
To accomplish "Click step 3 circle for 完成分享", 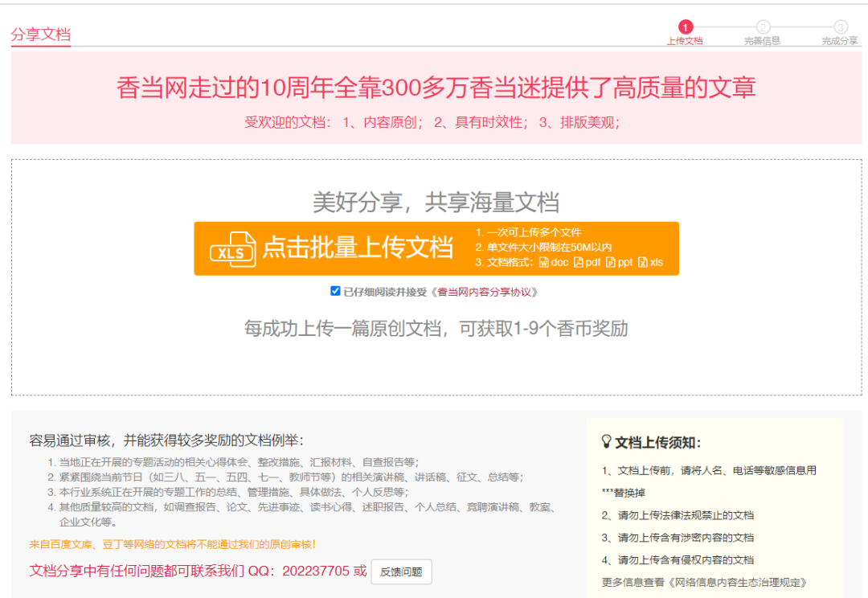I will pyautogui.click(x=841, y=27).
